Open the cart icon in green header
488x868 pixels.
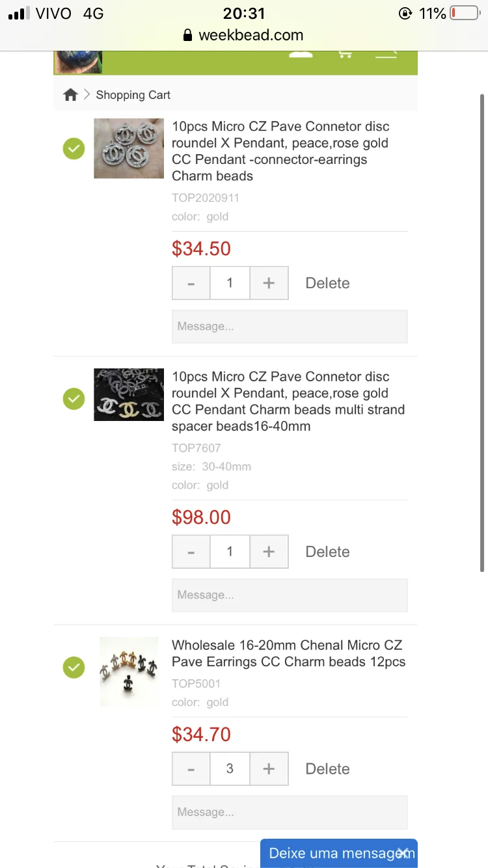click(x=345, y=54)
